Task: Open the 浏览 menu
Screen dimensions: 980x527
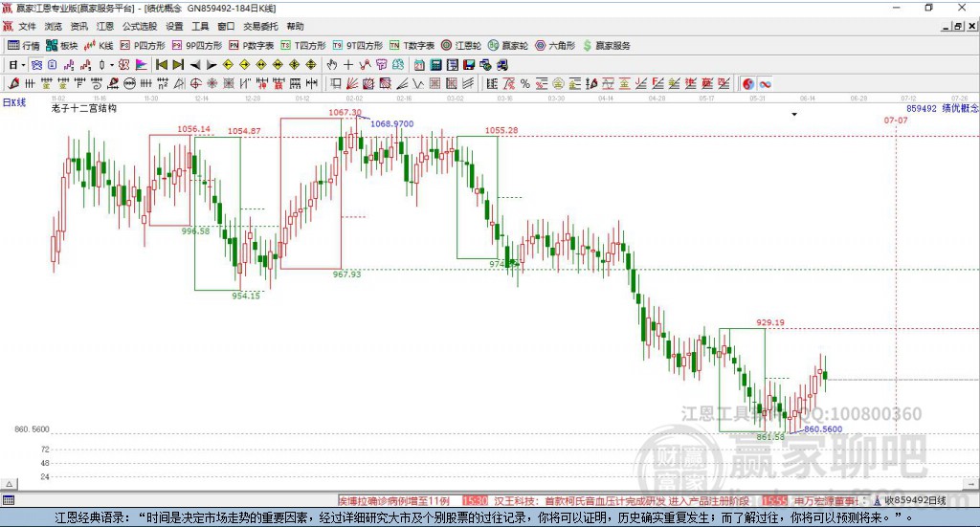Action: click(x=54, y=26)
